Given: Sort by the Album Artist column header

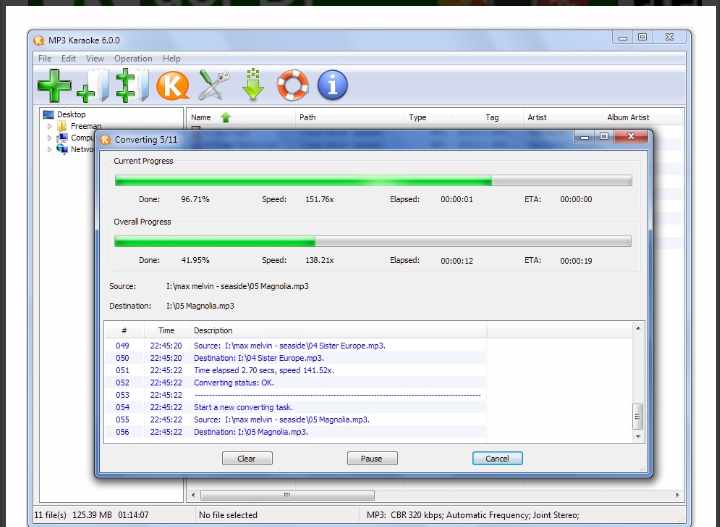Looking at the screenshot, I should pyautogui.click(x=628, y=118).
